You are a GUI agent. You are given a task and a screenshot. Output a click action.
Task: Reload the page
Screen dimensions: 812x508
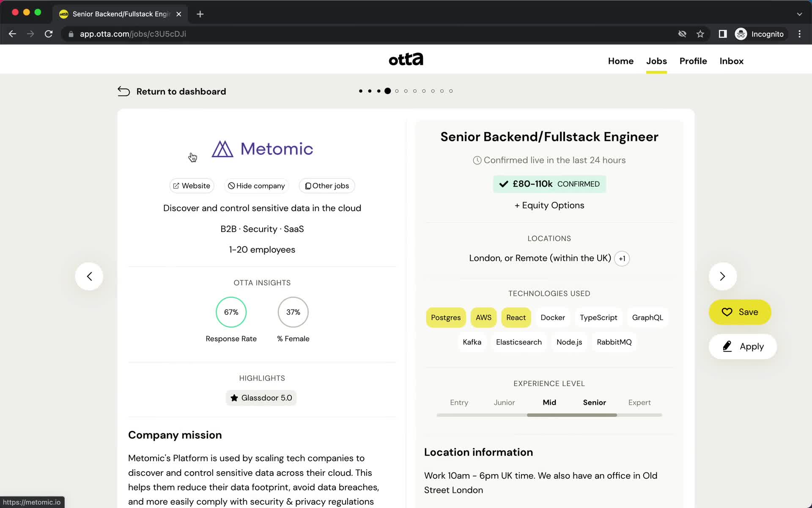pyautogui.click(x=49, y=34)
